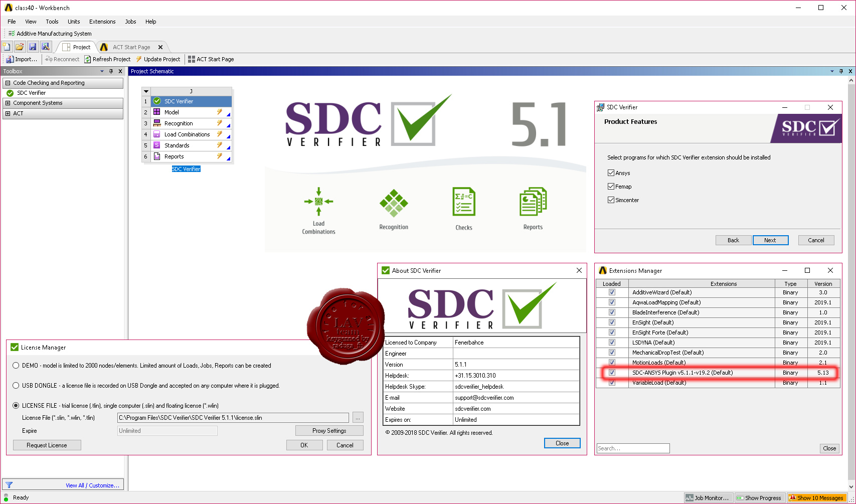
Task: Click the large Reports icon
Action: pos(533,202)
